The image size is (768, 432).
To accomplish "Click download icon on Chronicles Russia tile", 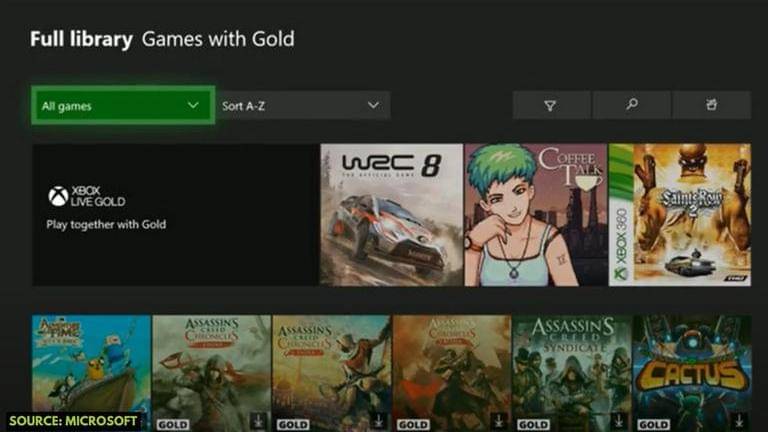I will point(498,421).
